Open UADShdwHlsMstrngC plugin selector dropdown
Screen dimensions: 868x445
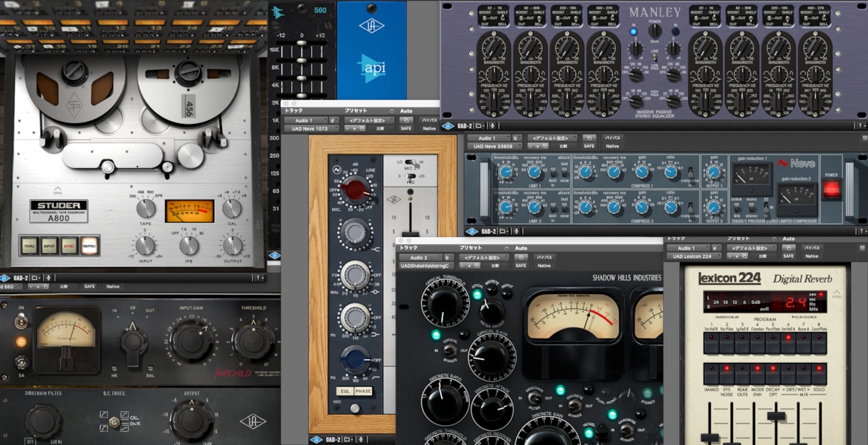tap(426, 266)
